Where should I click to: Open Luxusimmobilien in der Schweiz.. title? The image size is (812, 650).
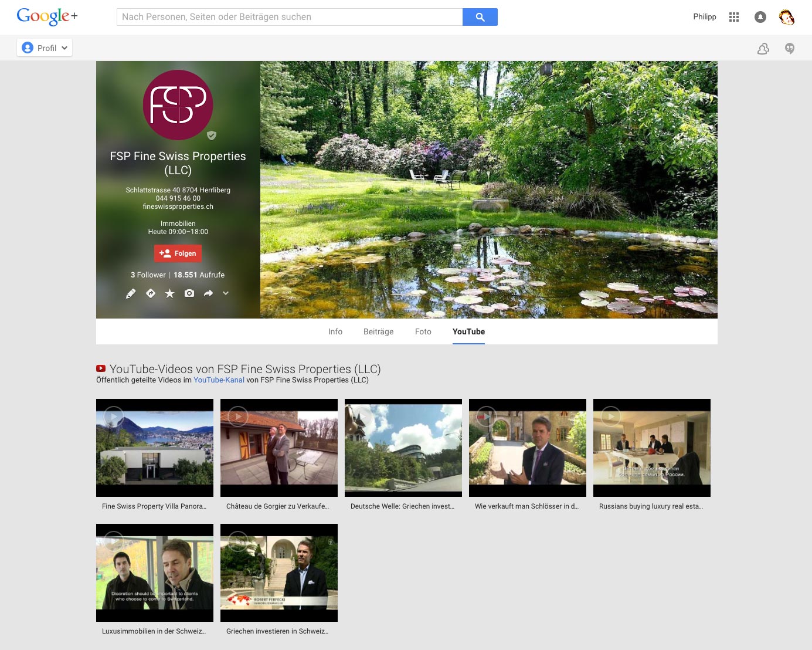(154, 631)
